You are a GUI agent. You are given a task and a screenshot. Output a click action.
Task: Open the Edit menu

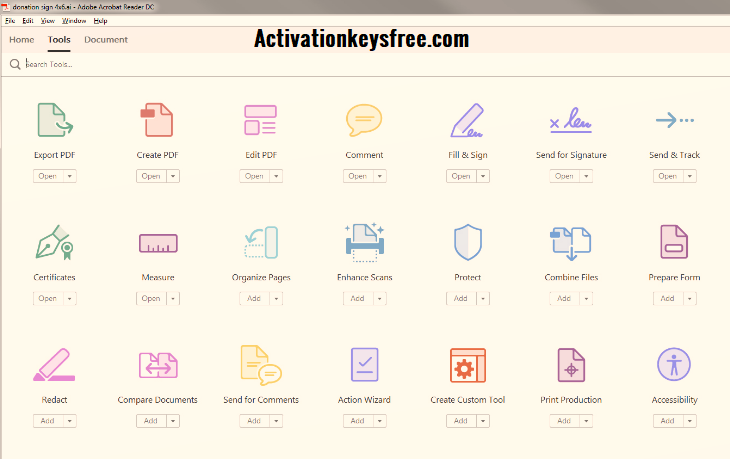[28, 21]
